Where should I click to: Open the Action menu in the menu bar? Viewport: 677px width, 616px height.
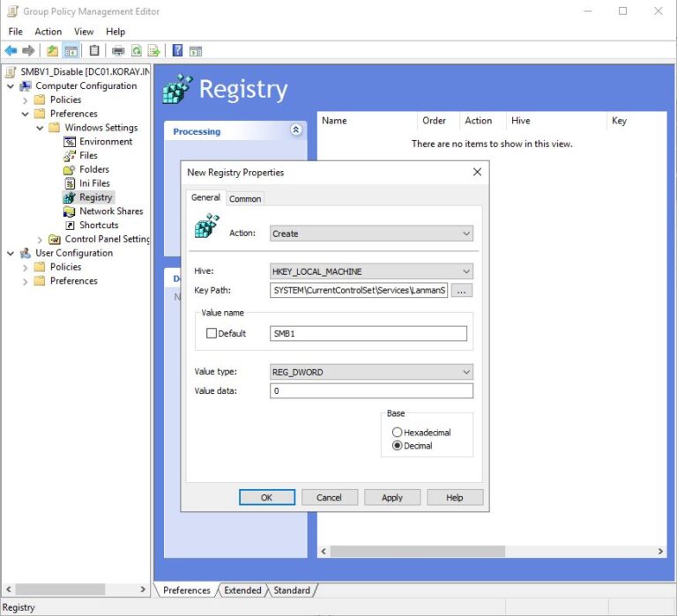click(48, 32)
